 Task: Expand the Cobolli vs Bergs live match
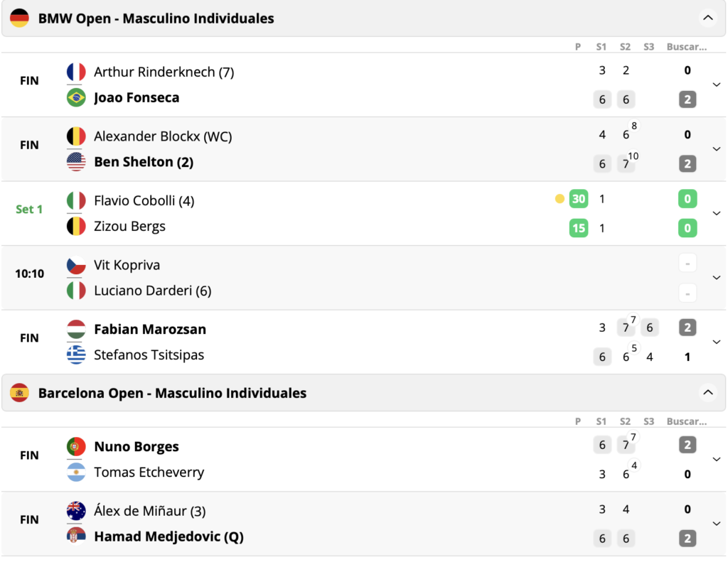click(716, 213)
